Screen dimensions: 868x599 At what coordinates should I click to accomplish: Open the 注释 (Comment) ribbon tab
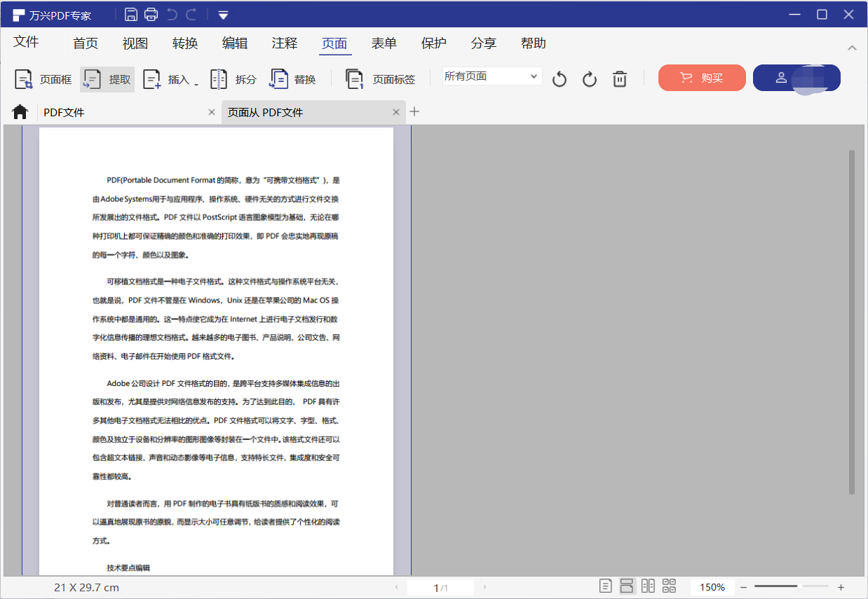point(285,43)
